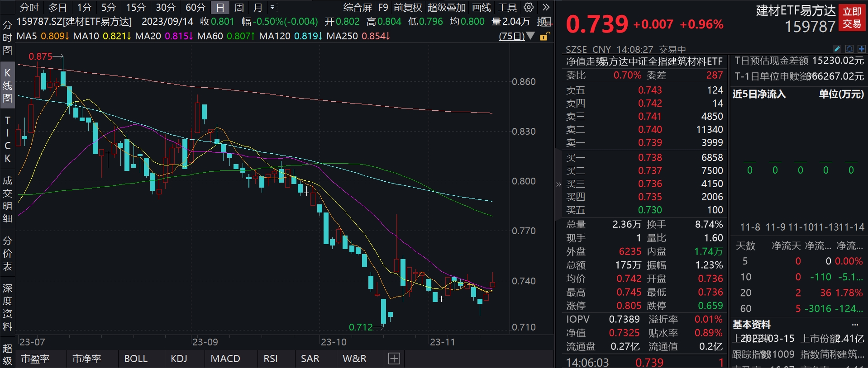The width and height of the screenshot is (868, 368).
Task: Toggle the MACD indicator
Action: click(x=225, y=359)
